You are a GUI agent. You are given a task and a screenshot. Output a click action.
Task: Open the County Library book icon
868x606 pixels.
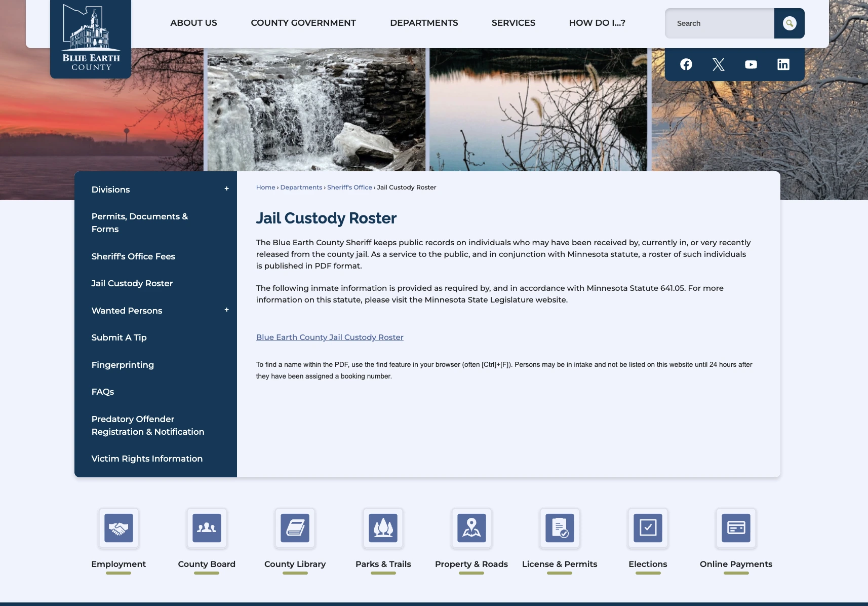pos(295,528)
